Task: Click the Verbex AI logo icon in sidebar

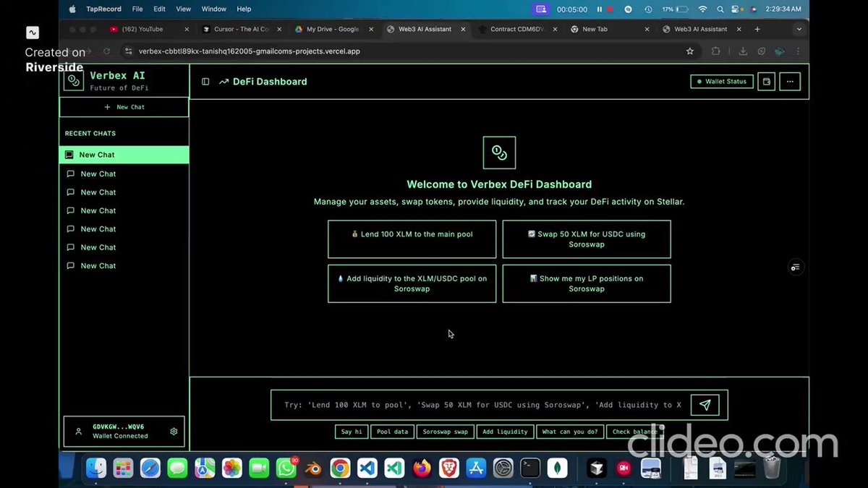Action: pos(74,80)
